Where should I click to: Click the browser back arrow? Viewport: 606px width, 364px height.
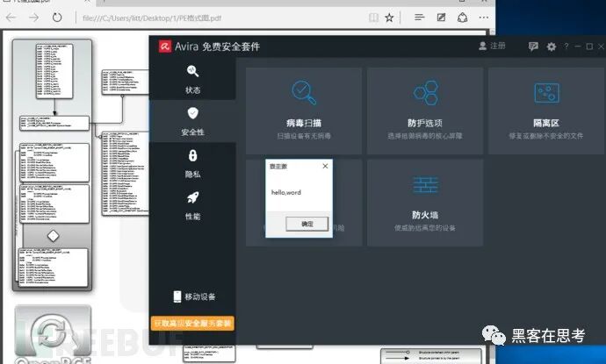click(11, 18)
